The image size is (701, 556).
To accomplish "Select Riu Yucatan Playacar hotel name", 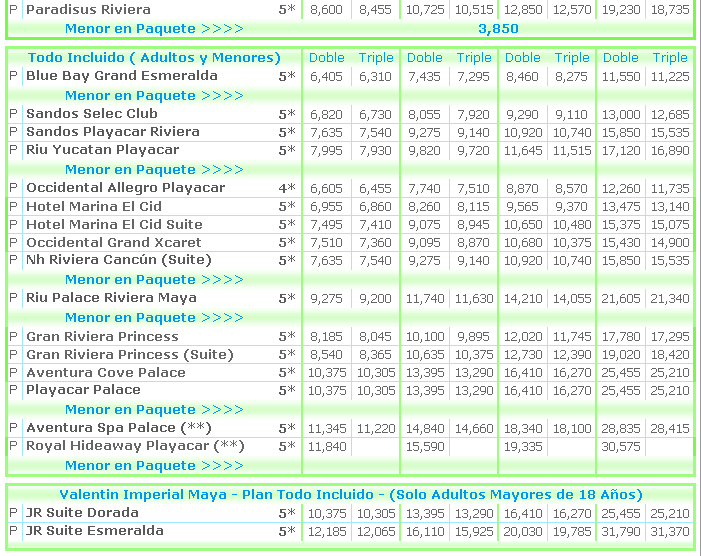I will pos(102,150).
